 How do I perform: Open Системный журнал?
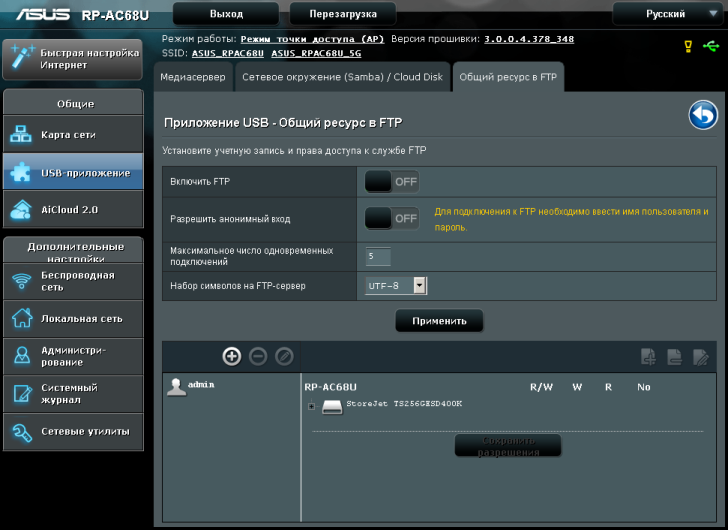(73, 394)
